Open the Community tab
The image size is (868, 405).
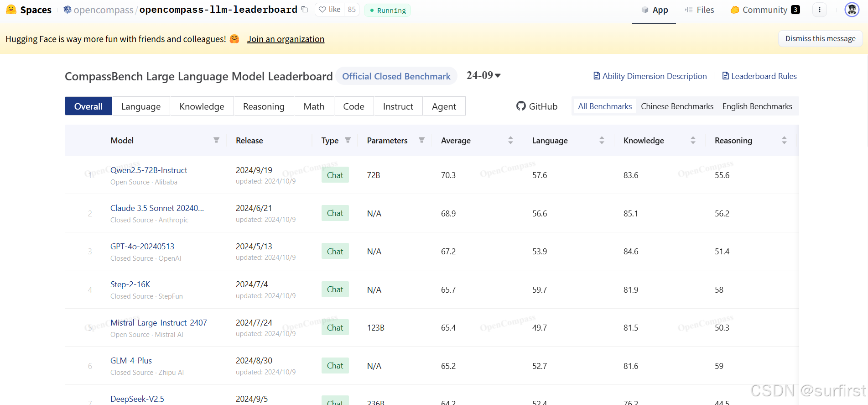pyautogui.click(x=765, y=10)
